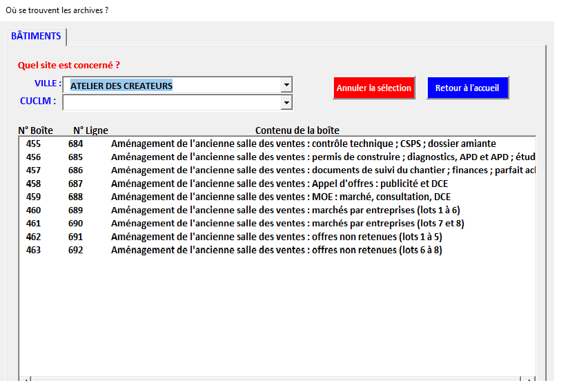The image size is (570, 392).
Task: Select box 462 offres non retenues row
Action: click(x=276, y=237)
